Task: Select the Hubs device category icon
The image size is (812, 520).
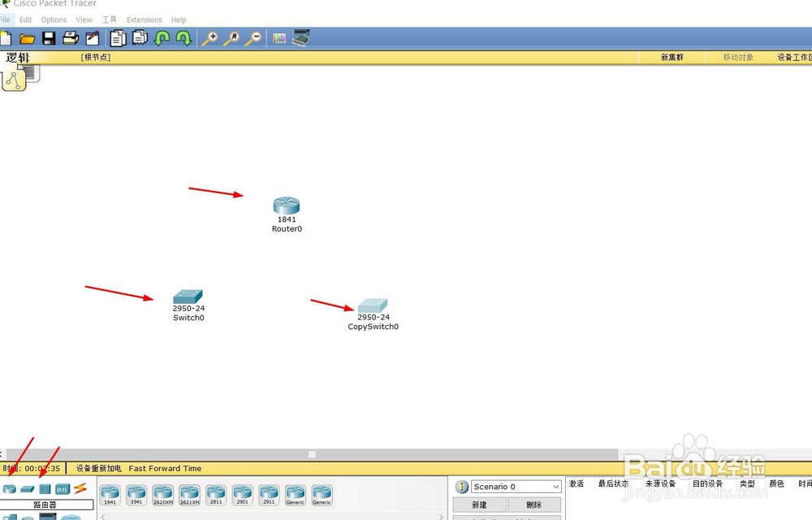Action: tap(45, 488)
